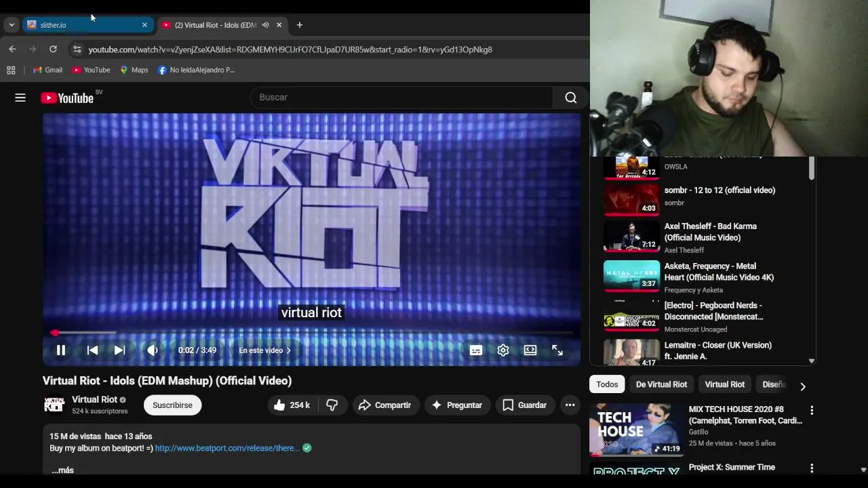The width and height of the screenshot is (868, 488).
Task: Go to previous video in playlist
Action: [92, 350]
